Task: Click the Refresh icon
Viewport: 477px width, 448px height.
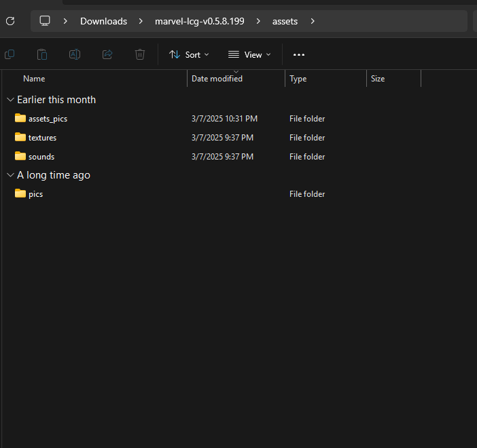Action: pos(10,21)
